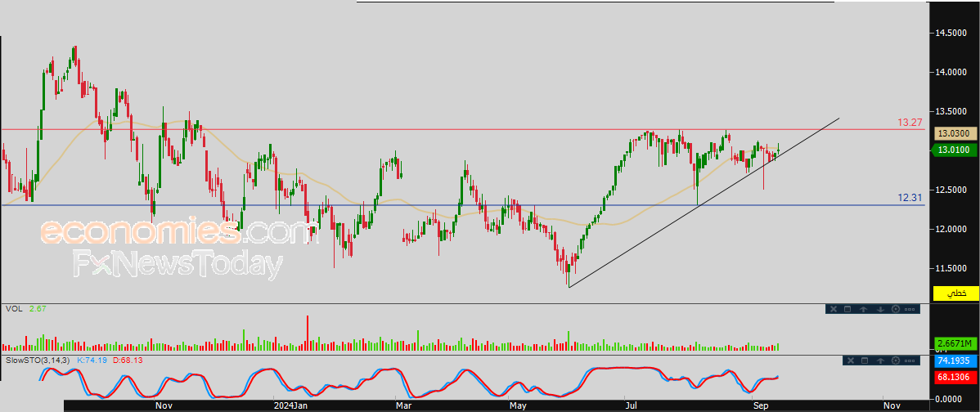This screenshot has width=980, height=412.
Task: Select the 12.31 support line label
Action: click(x=910, y=198)
